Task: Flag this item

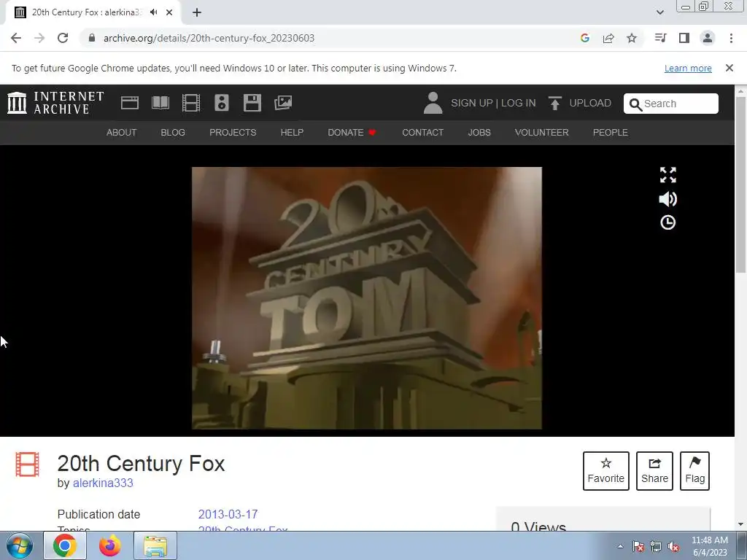Action: 694,471
